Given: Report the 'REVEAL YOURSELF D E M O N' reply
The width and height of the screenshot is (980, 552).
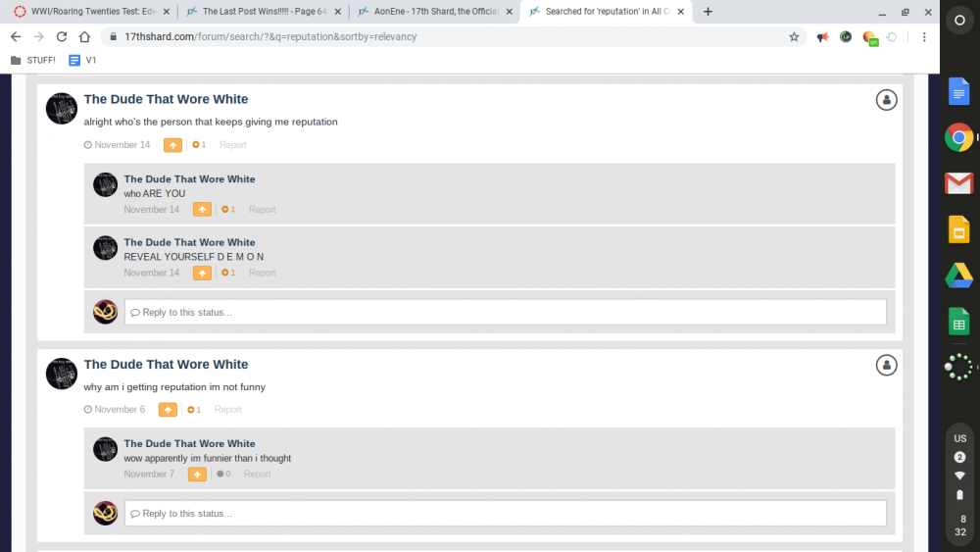Looking at the screenshot, I should (262, 273).
